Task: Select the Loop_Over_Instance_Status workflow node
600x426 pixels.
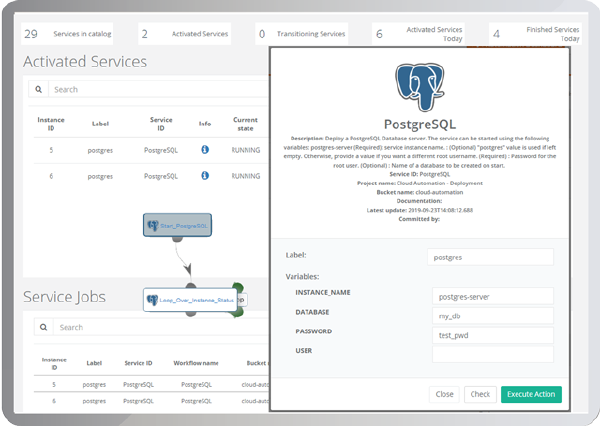Action: [191, 300]
